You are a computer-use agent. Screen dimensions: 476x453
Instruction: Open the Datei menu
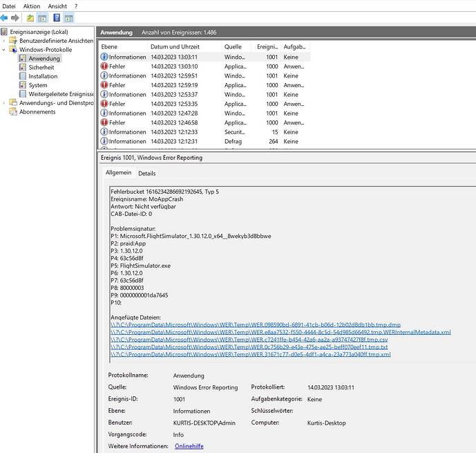point(9,6)
